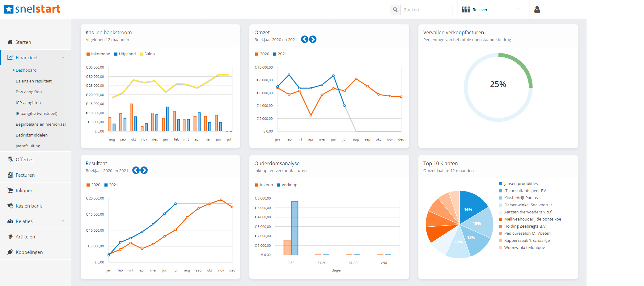Click the administration binders icon
The width and height of the screenshot is (644, 286).
pos(466,10)
